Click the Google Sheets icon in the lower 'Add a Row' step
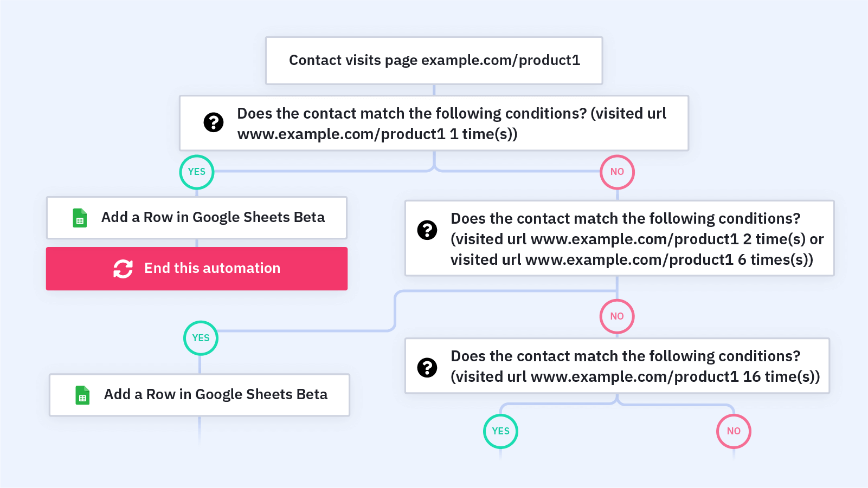 (82, 395)
